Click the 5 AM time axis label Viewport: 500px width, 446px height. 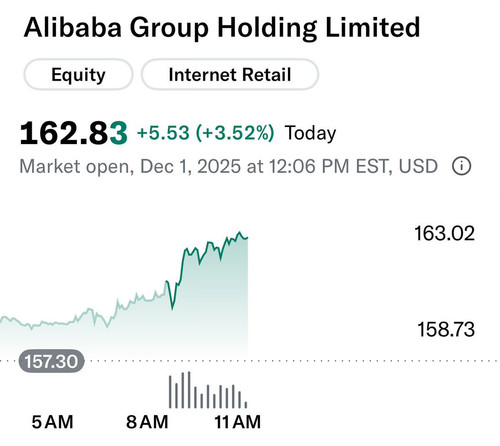pyautogui.click(x=52, y=422)
